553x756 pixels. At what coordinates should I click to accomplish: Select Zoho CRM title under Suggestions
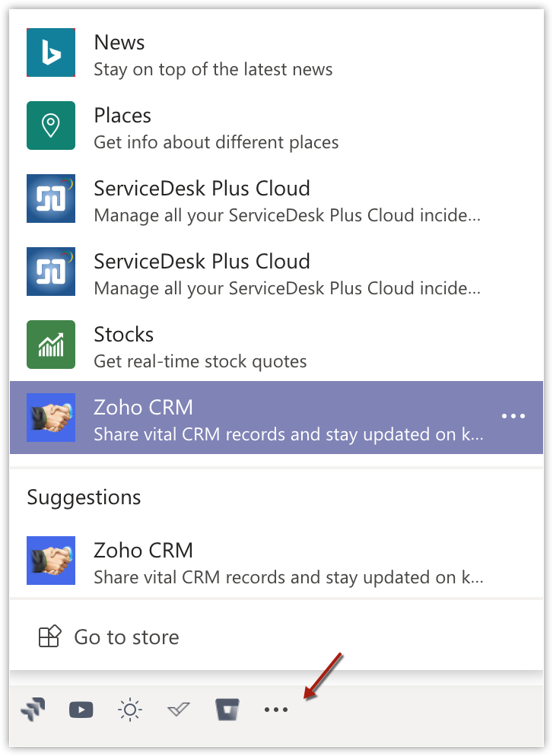[x=143, y=551]
